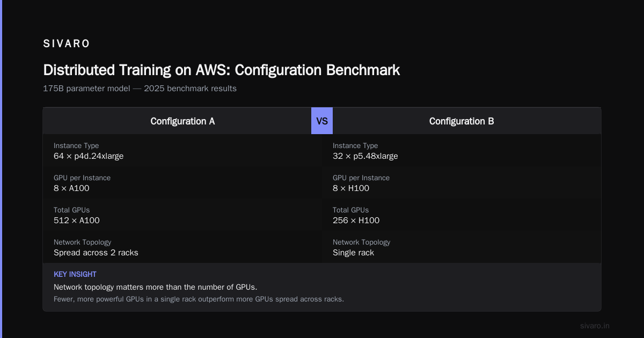
Task: Click the Network Topology label under Configuration A
Action: (83, 242)
